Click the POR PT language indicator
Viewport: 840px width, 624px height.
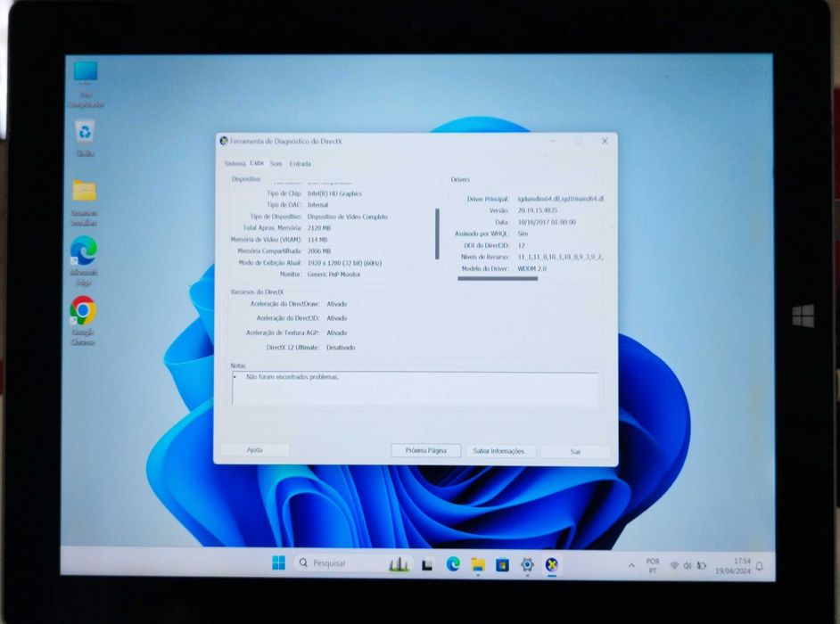pos(653,566)
